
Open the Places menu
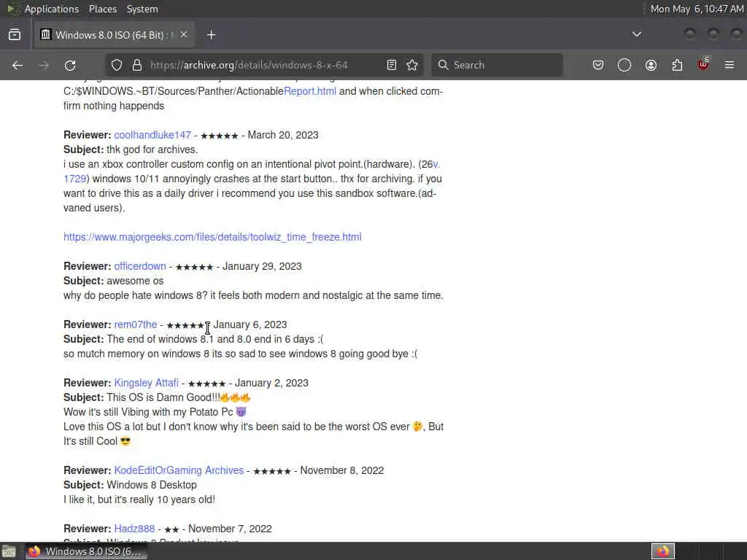tap(102, 9)
